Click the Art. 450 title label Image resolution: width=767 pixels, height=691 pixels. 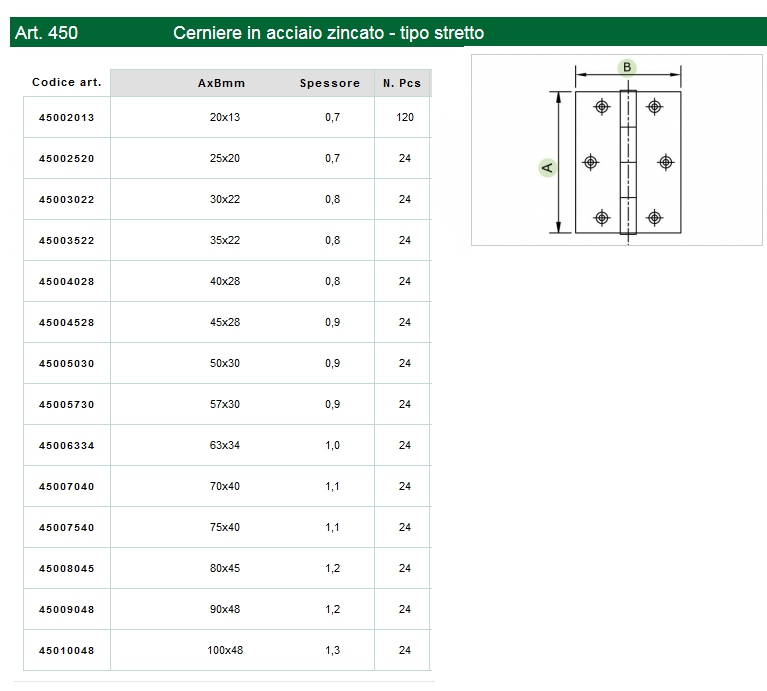[47, 33]
